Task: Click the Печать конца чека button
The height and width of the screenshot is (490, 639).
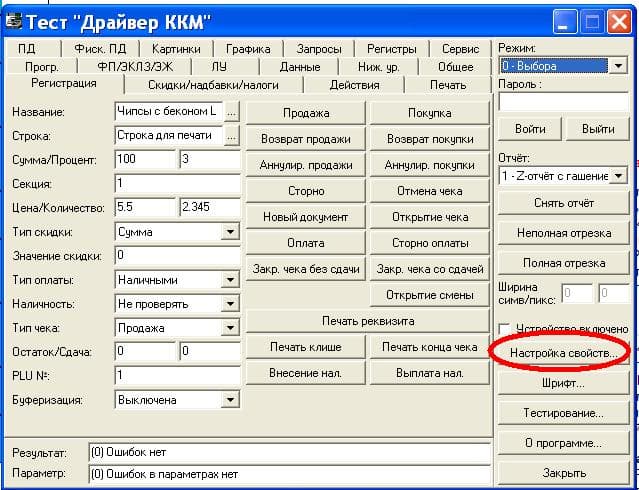Action: [x=430, y=347]
